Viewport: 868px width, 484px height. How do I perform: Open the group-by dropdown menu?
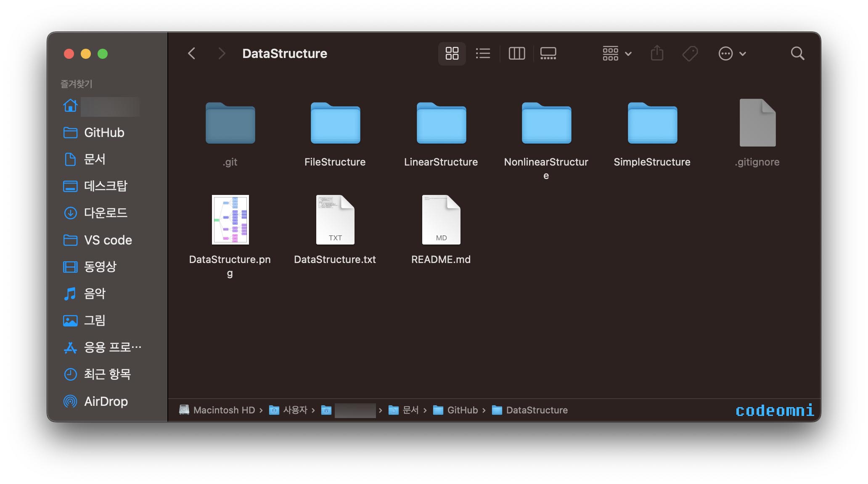617,53
